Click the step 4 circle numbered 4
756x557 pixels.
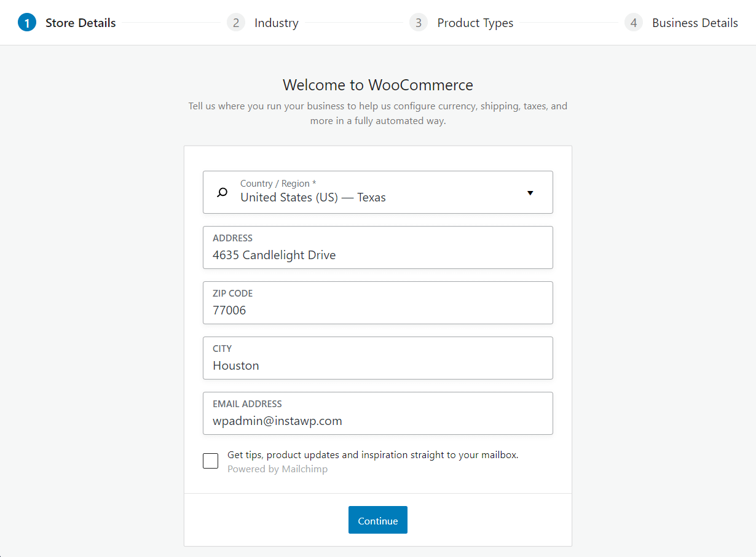click(x=634, y=22)
